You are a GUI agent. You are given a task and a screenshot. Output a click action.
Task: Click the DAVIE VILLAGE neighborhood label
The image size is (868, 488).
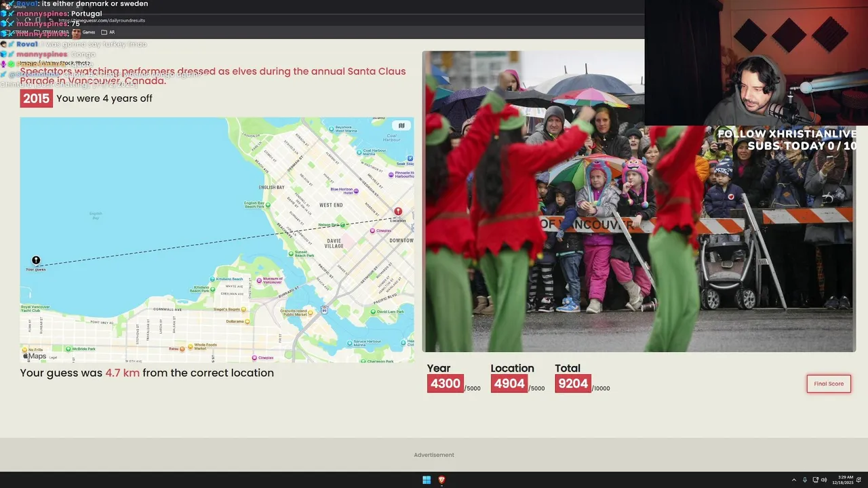[334, 243]
